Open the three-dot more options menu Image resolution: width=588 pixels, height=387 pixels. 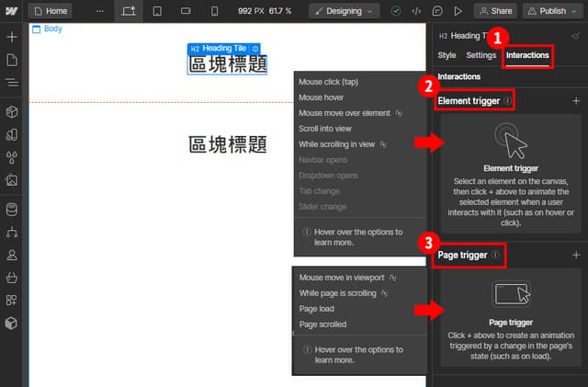pos(100,11)
